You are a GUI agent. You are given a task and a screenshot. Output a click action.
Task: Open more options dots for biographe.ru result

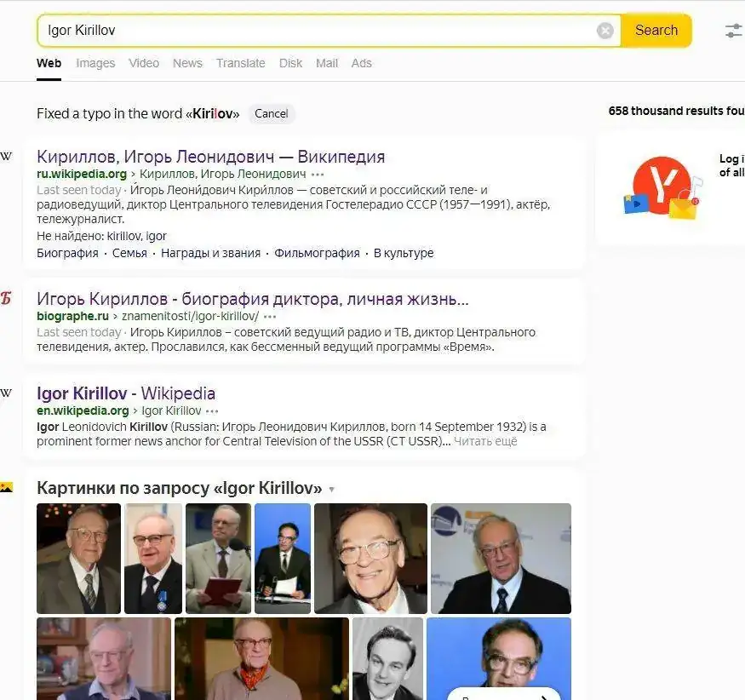pos(270,317)
